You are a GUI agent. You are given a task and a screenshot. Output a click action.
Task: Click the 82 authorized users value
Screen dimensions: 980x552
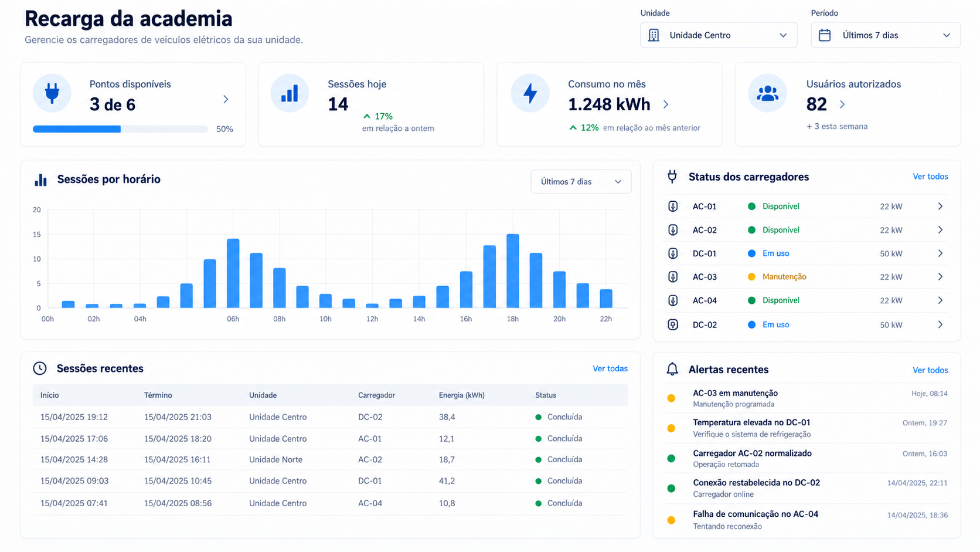point(816,104)
